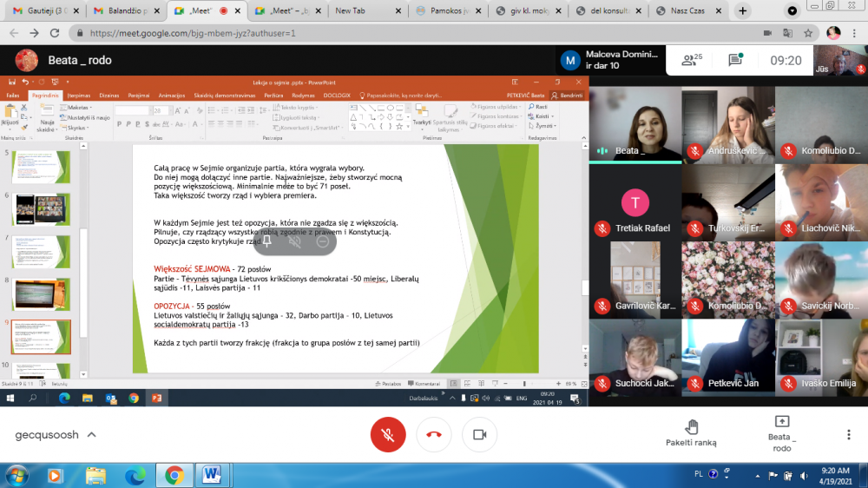868x488 pixels.
Task: Hang up the Meet call
Action: 434,435
